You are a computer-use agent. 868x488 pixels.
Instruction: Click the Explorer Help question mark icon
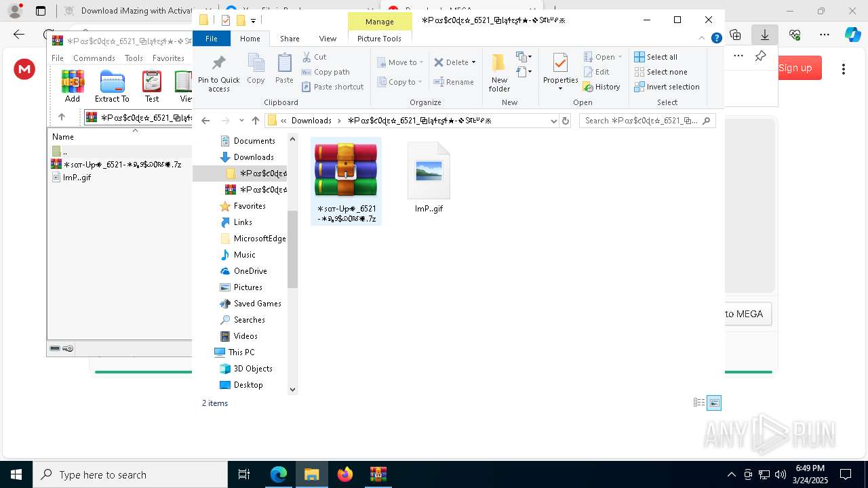point(716,39)
